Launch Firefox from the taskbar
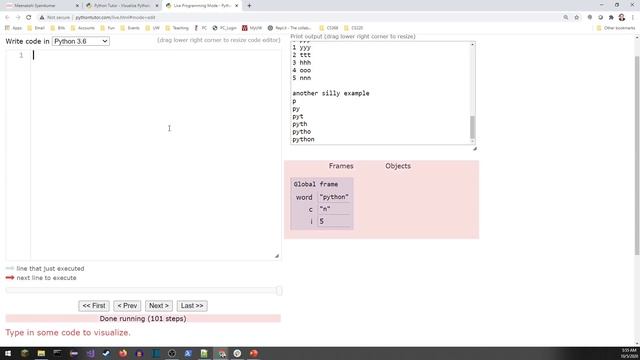The image size is (640, 360). point(123,353)
